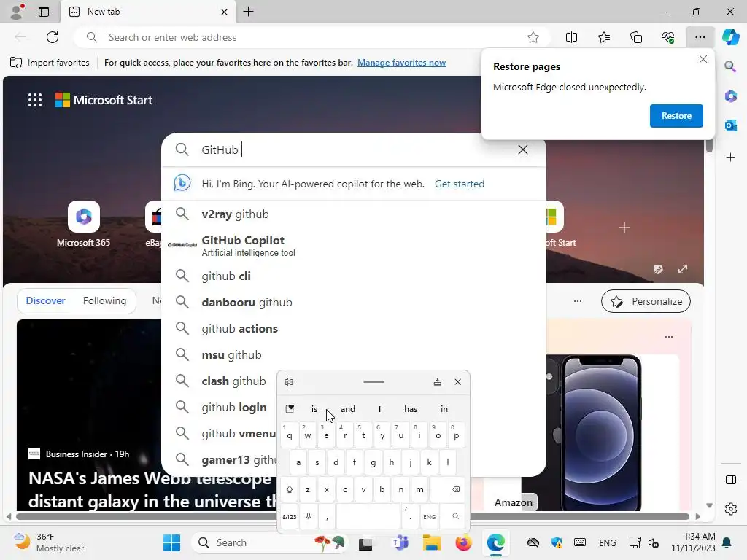
Task: Toggle the sidebar visibility icon
Action: pos(731,480)
